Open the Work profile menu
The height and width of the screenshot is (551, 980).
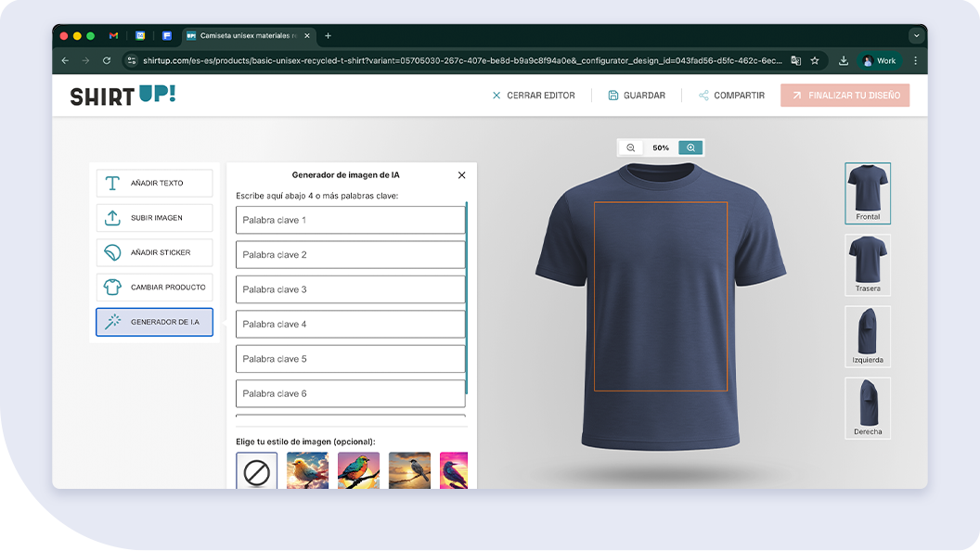pos(880,60)
